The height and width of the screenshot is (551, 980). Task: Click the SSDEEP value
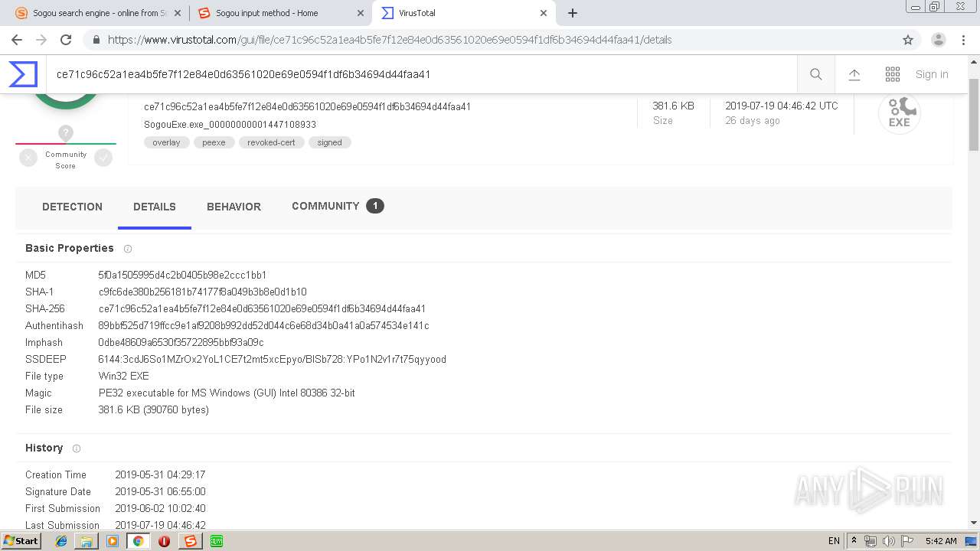[272, 359]
